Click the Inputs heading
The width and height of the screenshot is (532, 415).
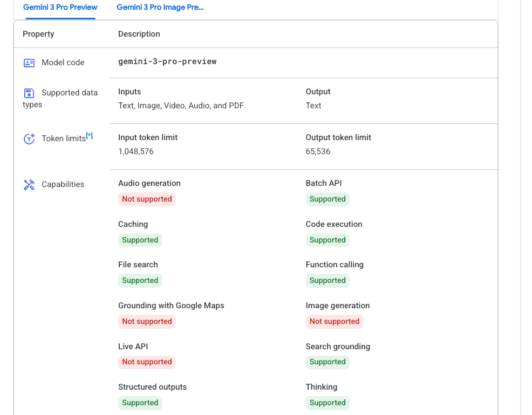pyautogui.click(x=129, y=92)
